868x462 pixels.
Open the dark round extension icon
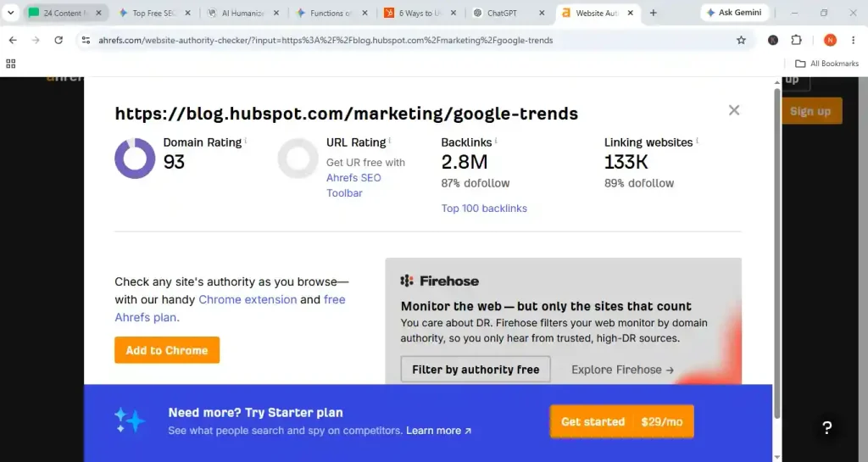click(773, 40)
